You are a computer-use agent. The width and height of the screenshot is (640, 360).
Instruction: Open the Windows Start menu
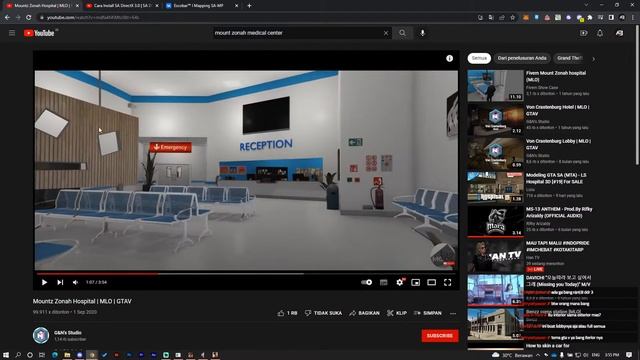(x=6, y=355)
